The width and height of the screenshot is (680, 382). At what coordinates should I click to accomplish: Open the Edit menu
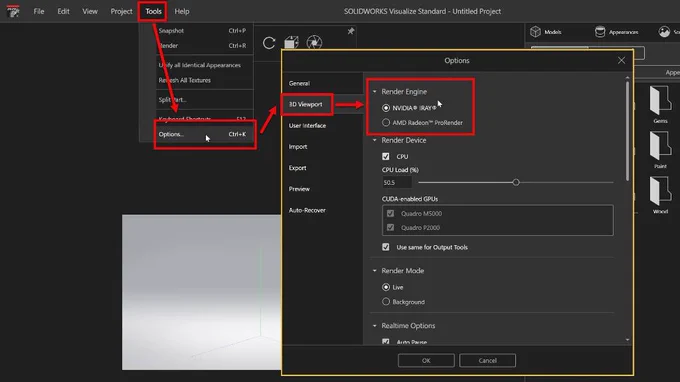(63, 11)
